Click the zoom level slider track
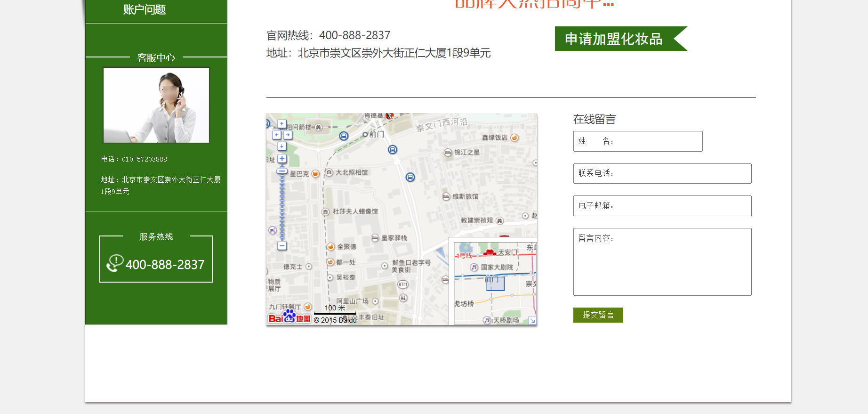 (x=282, y=207)
